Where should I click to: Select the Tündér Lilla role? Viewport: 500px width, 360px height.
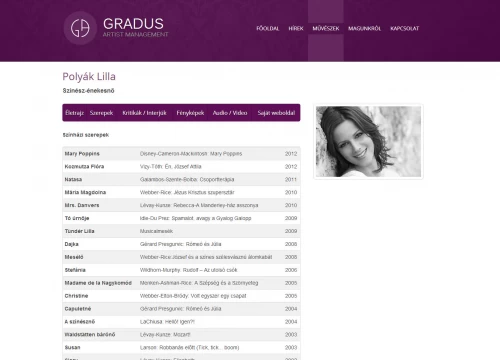click(80, 231)
